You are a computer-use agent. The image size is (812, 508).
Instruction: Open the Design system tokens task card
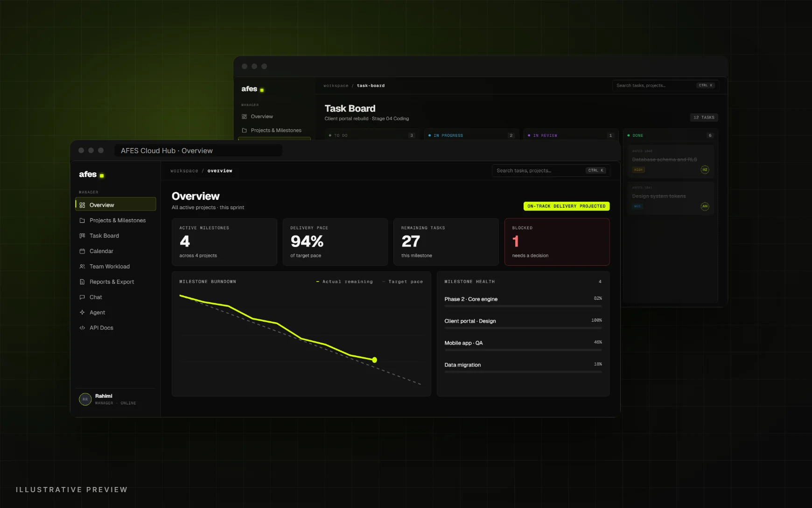671,198
